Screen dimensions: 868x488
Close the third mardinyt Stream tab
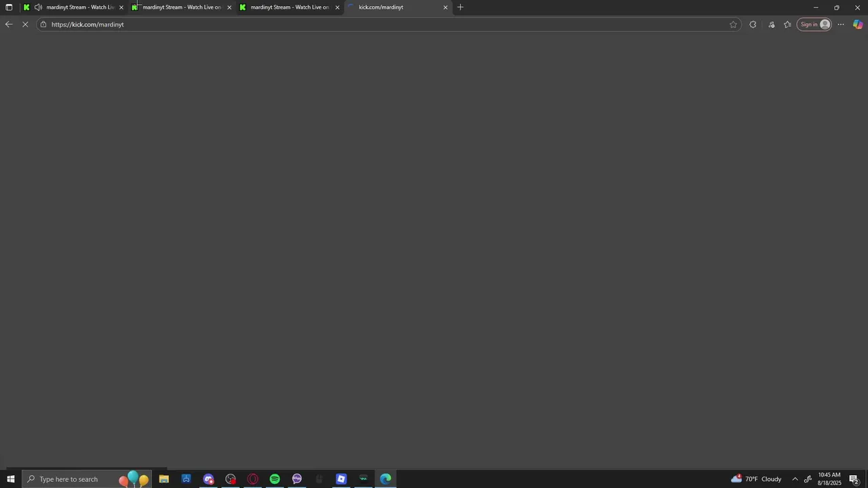[x=337, y=7]
